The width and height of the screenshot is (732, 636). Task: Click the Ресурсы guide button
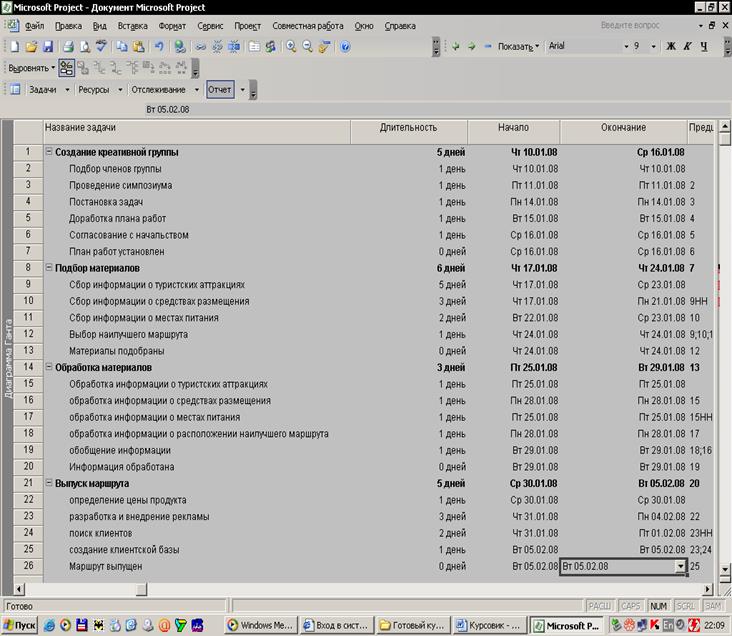pyautogui.click(x=95, y=90)
